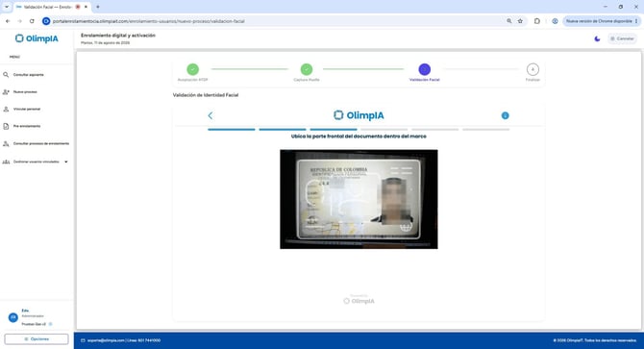The height and width of the screenshot is (349, 644).
Task: Click the ID document camera preview
Action: [x=359, y=199]
